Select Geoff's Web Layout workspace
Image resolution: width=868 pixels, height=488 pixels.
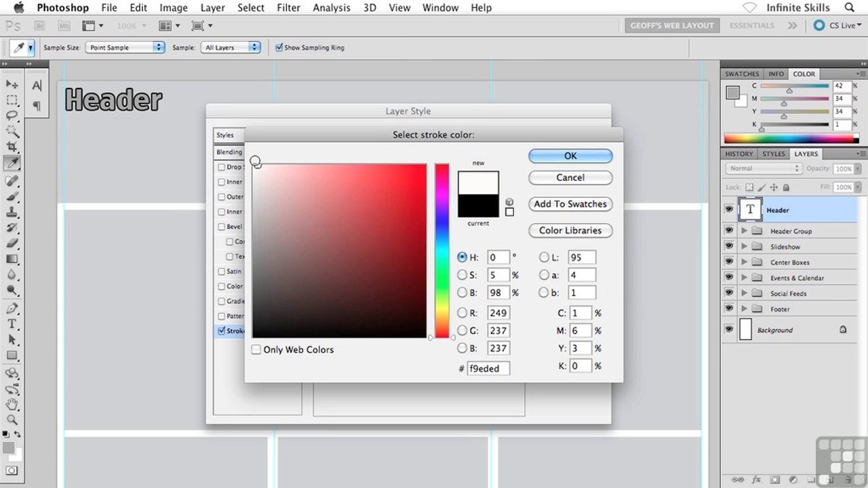[672, 26]
